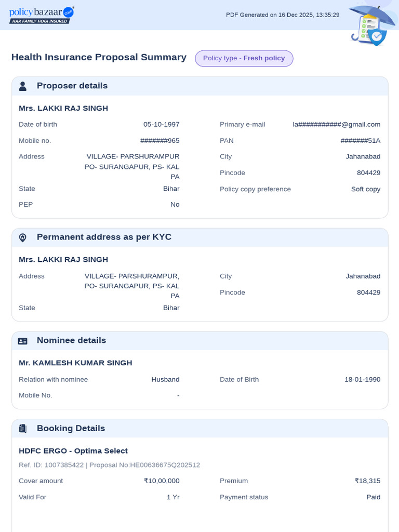Image resolution: width=399 pixels, height=532 pixels.
Task: Click the Booking Details section header
Action: coord(71,428)
